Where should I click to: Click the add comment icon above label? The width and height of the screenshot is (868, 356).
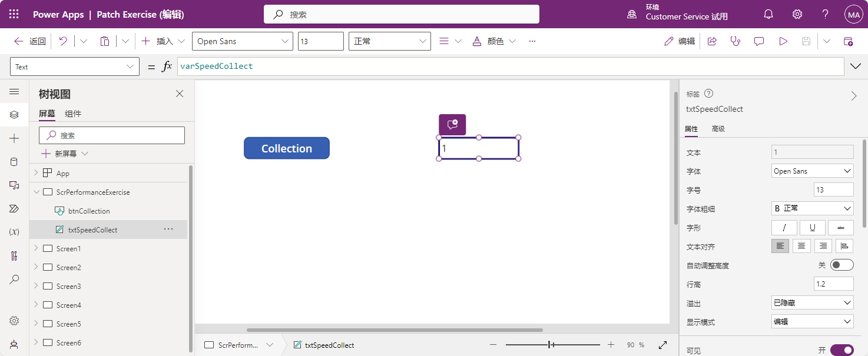[x=452, y=124]
